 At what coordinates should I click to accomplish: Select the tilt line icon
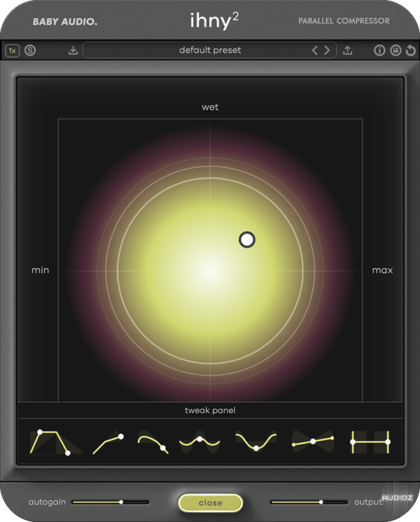point(313,441)
